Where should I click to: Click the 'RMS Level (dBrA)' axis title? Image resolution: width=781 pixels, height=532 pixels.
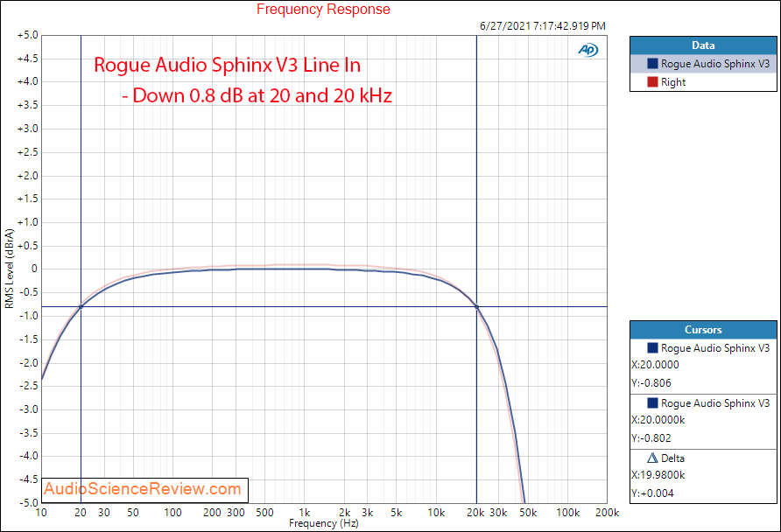click(10, 269)
